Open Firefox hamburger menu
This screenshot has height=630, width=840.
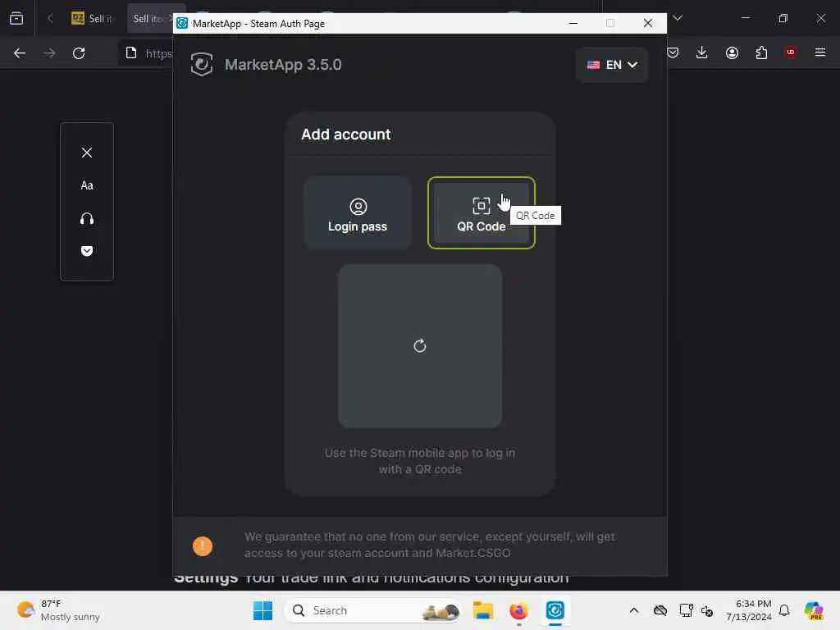(x=819, y=52)
